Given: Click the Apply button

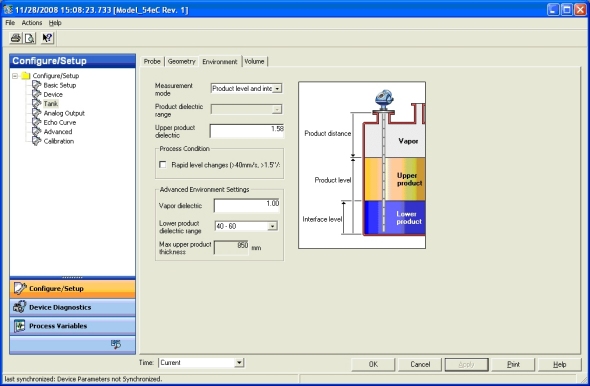Looking at the screenshot, I should click(467, 364).
